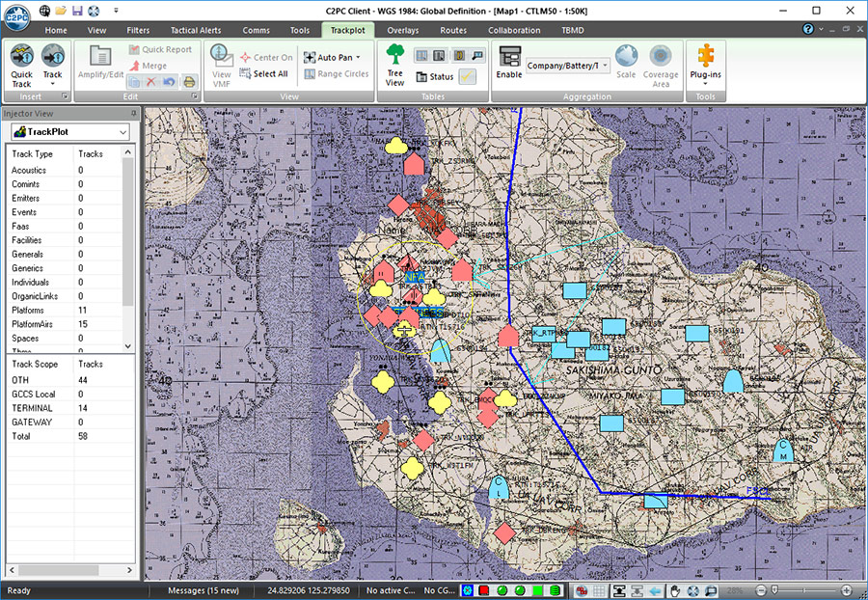Click the blue back arrow in status bar
The image size is (868, 600).
[656, 590]
